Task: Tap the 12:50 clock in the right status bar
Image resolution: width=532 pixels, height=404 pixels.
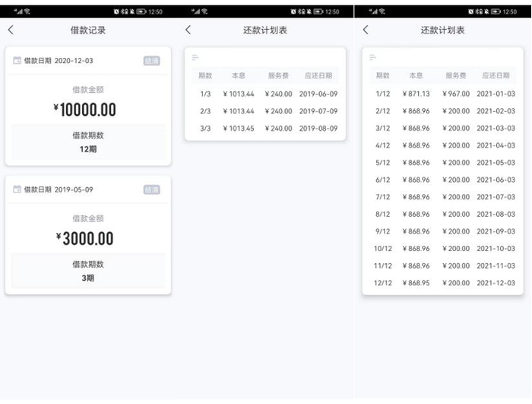Action: [510, 11]
